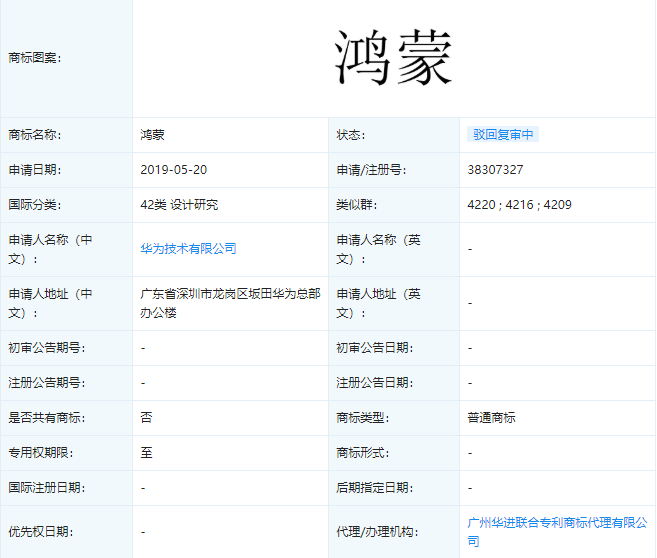Click the 国际分类 label
657x558 pixels.
tap(35, 204)
